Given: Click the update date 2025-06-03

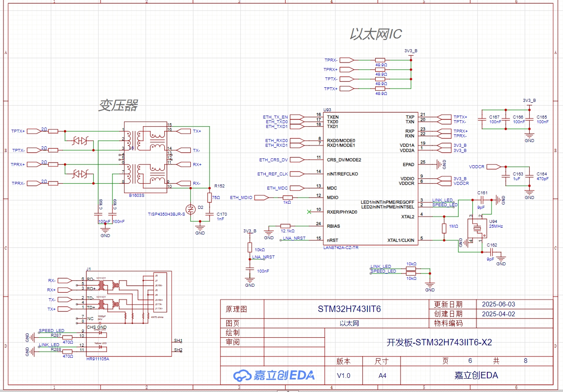Looking at the screenshot, I should pos(498,305).
